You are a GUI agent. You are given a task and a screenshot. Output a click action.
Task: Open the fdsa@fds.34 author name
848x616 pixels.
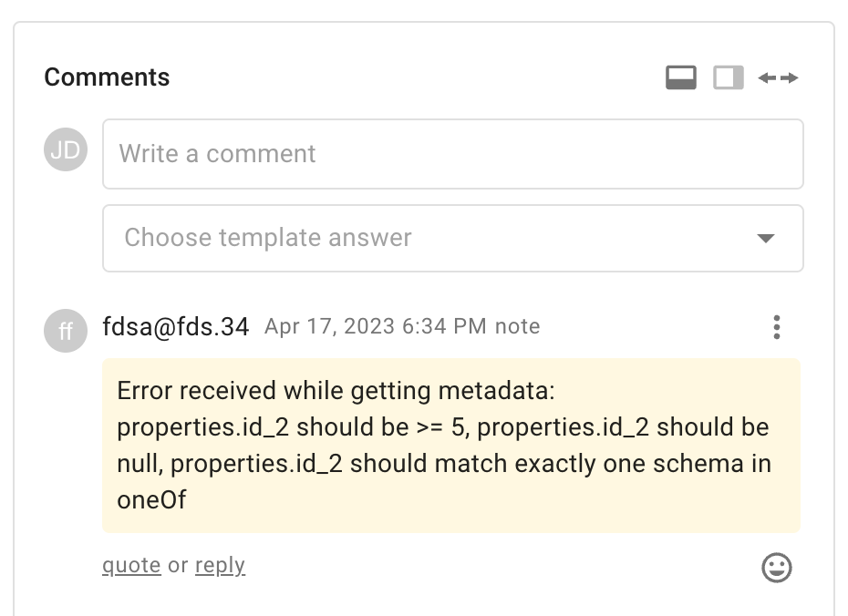coord(176,327)
